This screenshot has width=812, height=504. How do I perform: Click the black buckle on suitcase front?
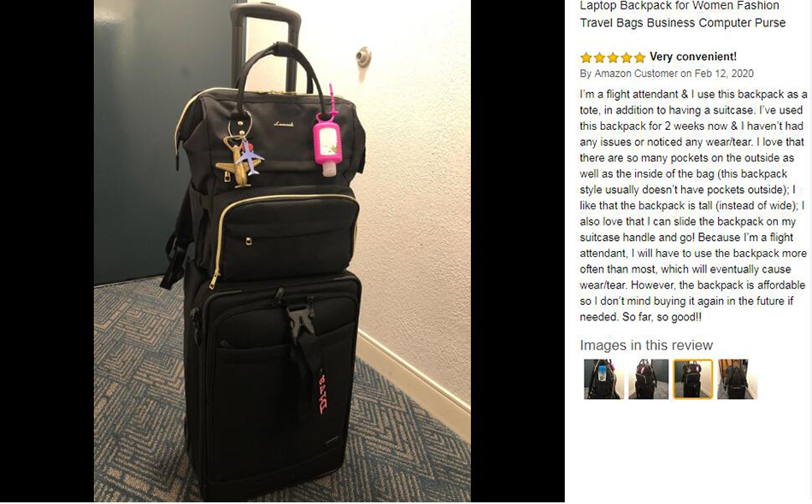301,319
